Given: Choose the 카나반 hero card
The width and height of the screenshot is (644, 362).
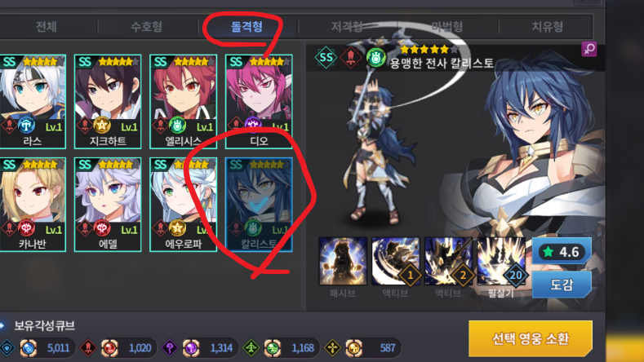Looking at the screenshot, I should pos(33,205).
